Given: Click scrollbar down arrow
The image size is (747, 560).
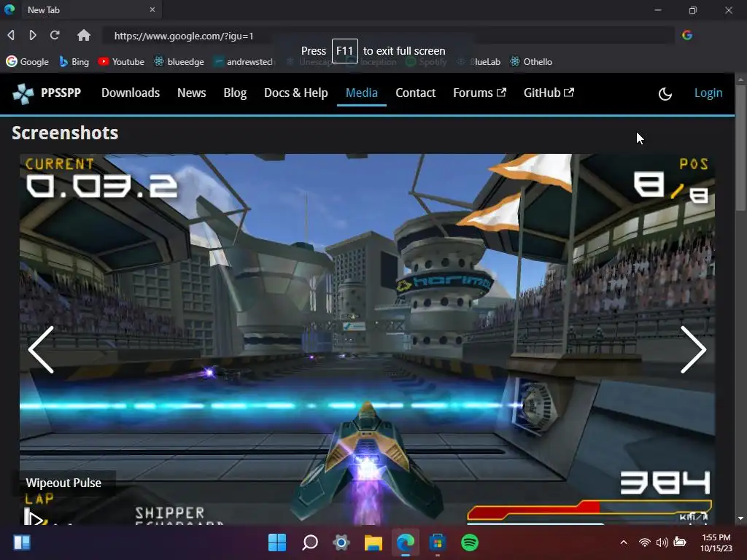Looking at the screenshot, I should 740,518.
